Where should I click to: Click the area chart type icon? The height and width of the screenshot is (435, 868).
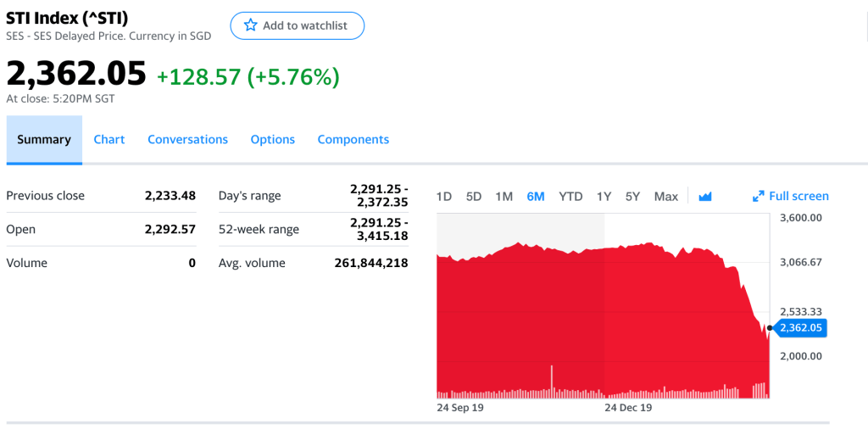[705, 197]
